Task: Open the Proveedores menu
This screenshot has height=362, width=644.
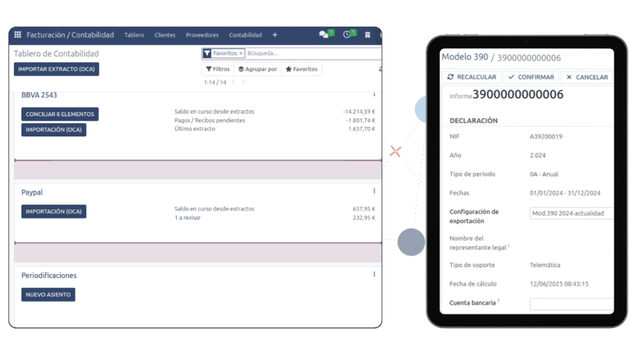Action: [202, 35]
